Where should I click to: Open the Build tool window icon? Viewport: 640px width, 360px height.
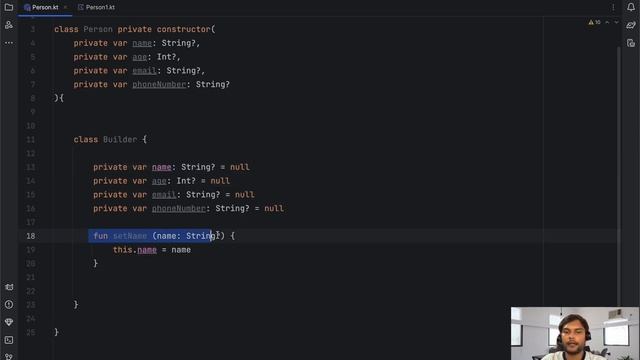click(9, 287)
